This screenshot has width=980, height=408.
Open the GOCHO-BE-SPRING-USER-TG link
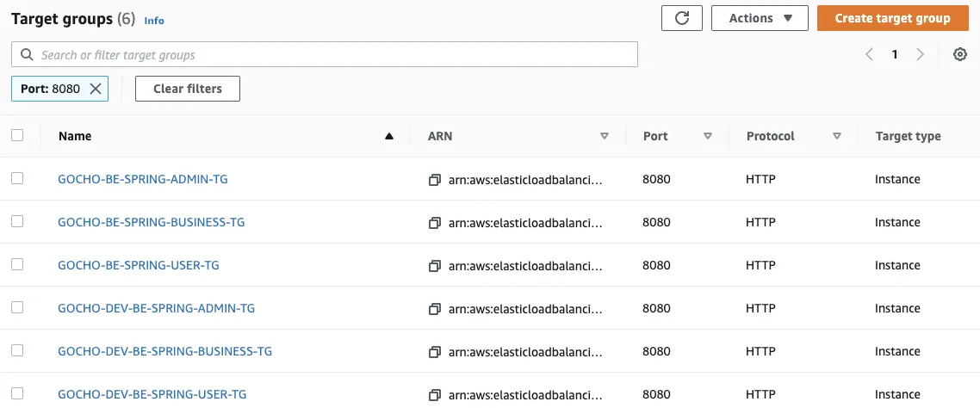[x=139, y=265]
